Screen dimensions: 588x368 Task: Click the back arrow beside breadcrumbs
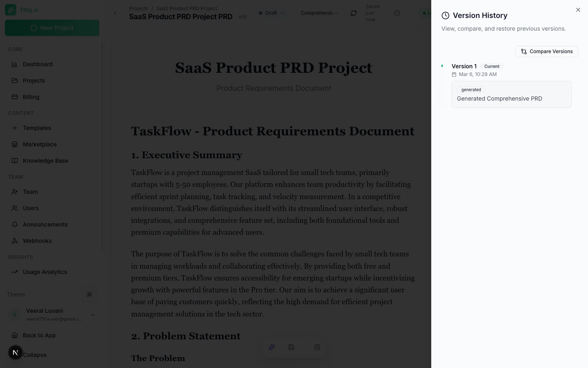click(x=115, y=13)
